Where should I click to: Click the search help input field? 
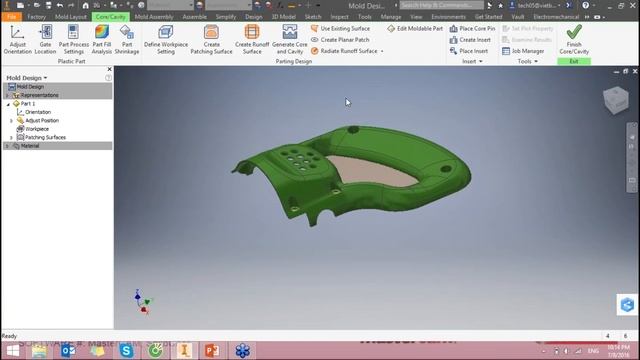(441, 5)
